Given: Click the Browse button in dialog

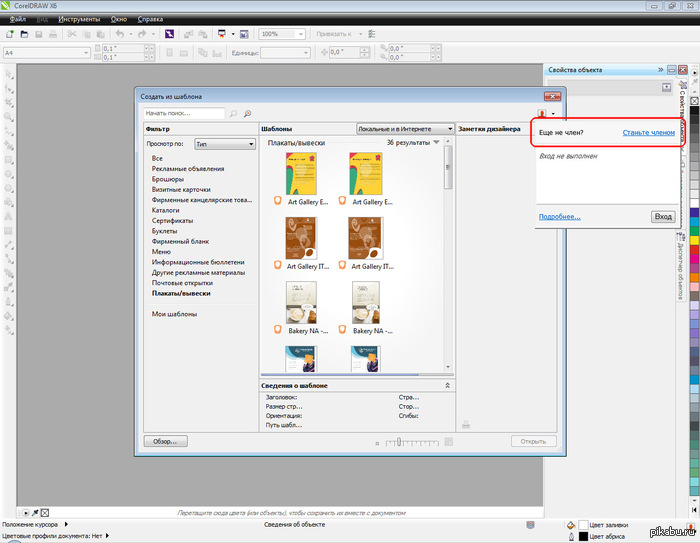Looking at the screenshot, I should [x=166, y=441].
